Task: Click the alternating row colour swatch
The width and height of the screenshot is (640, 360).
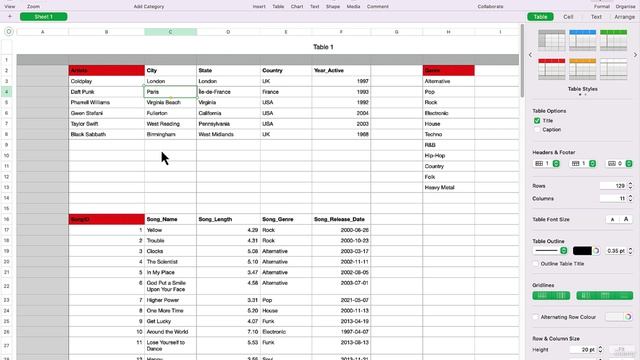Action: coord(614,317)
